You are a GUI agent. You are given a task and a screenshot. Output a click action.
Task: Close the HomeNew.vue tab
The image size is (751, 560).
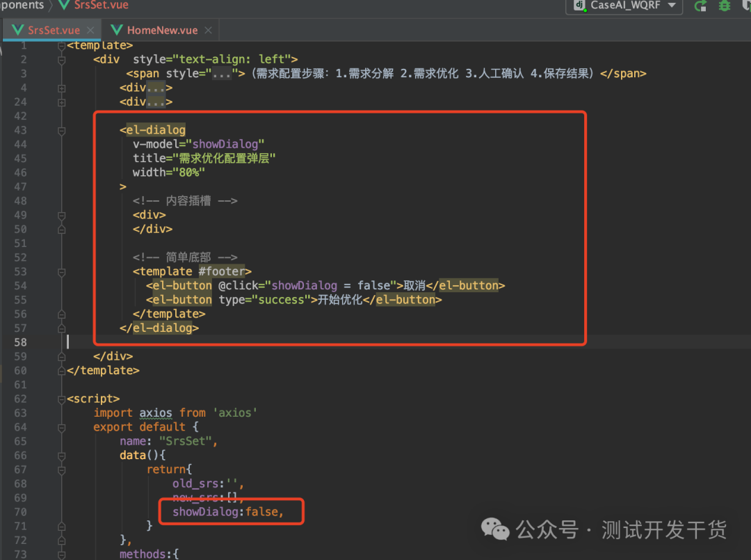(x=207, y=30)
